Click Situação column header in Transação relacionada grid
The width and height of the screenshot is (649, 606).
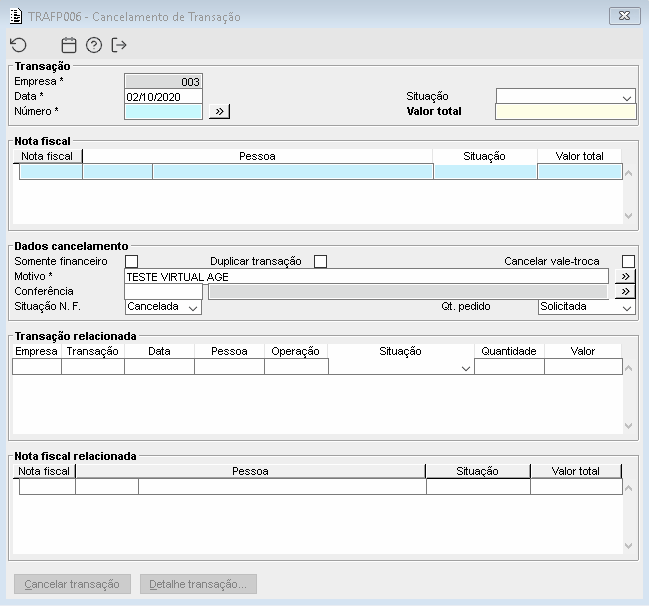[400, 351]
